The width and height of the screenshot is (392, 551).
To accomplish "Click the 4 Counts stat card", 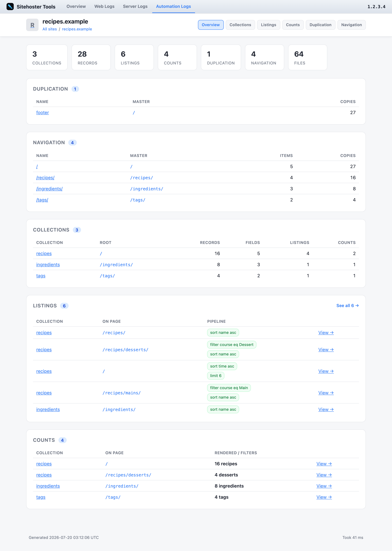I will pos(177,58).
